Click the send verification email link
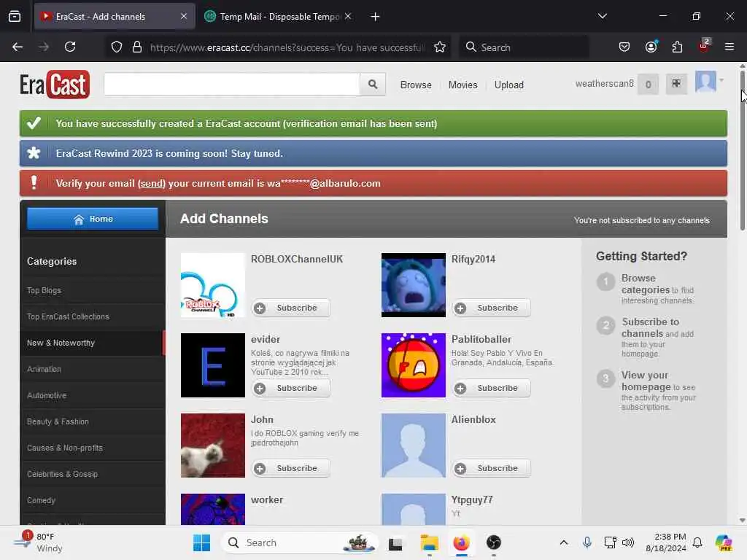 click(x=152, y=183)
